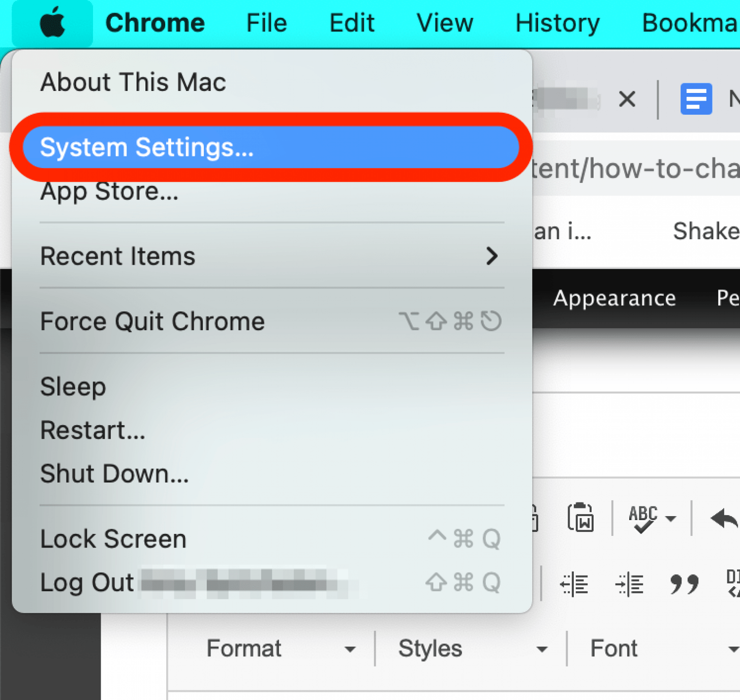The height and width of the screenshot is (700, 740).
Task: Insert a block quote using the quotation marks icon
Action: coord(684,584)
